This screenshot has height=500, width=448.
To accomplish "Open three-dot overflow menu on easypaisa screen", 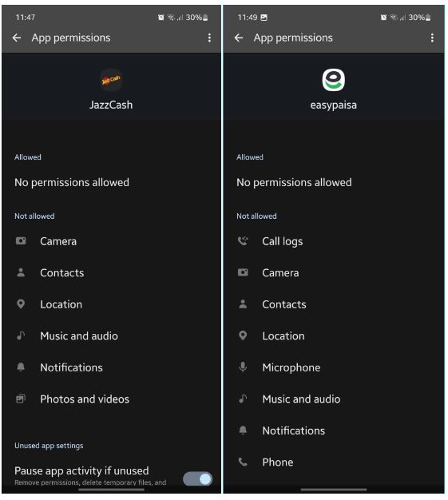I will (x=432, y=38).
